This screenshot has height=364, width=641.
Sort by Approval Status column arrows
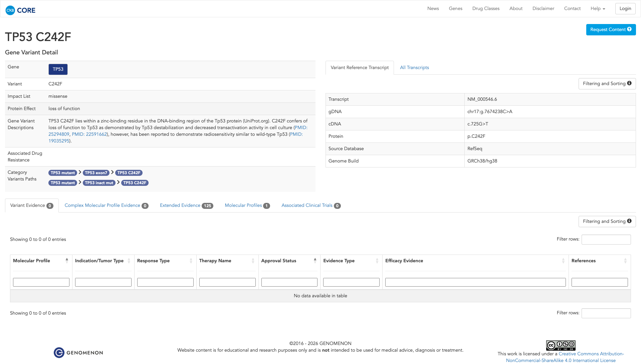pyautogui.click(x=315, y=261)
